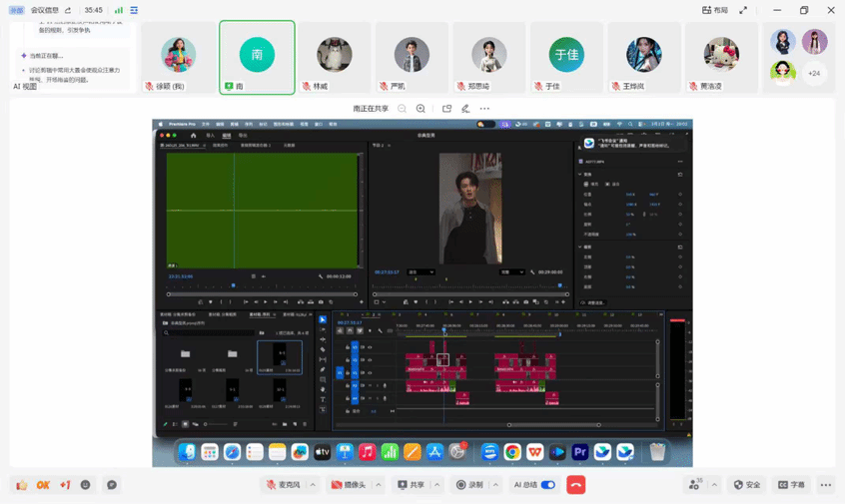Screen dimensions: 845x504
Task: Open the more options ellipsis in bottom toolbar
Action: tap(825, 485)
